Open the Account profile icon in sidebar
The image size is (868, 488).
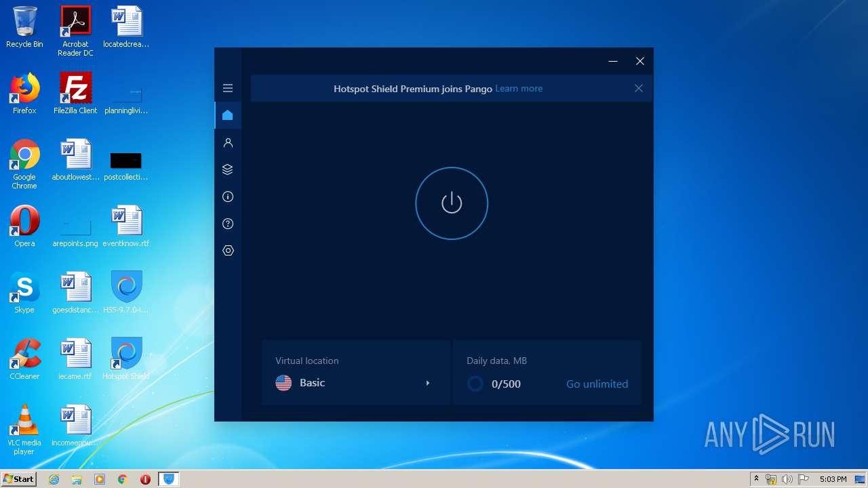(x=228, y=142)
